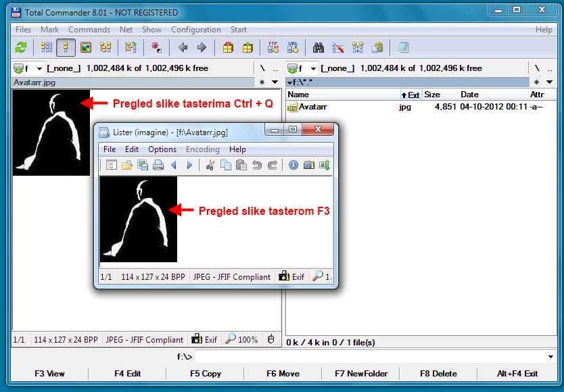
Task: Open file search with binoculars icon
Action: point(319,47)
